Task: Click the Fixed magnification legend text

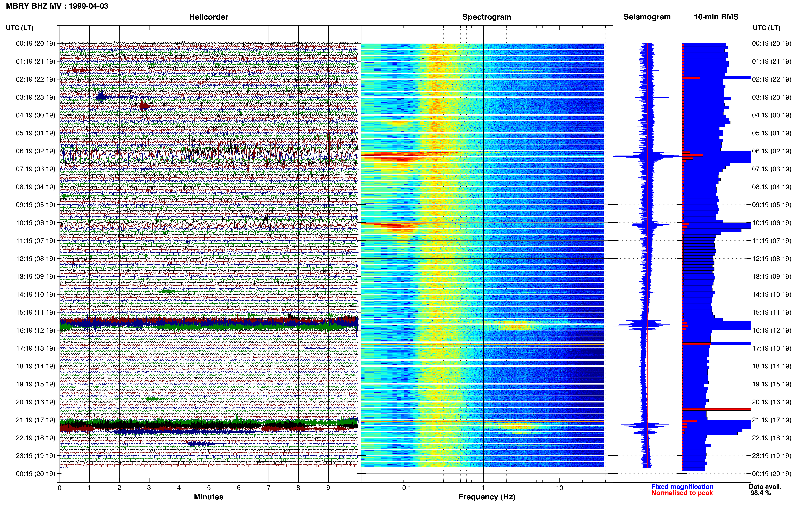Action: (x=682, y=486)
